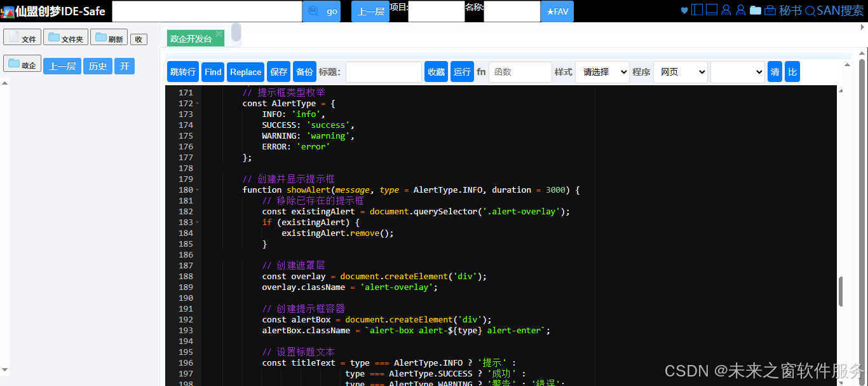The height and width of the screenshot is (386, 868).
Task: Click 'function showAlert' code text
Action: coord(286,190)
